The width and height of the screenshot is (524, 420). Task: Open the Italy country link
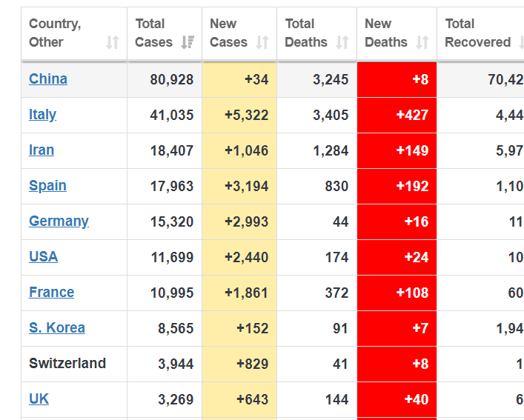pos(42,115)
